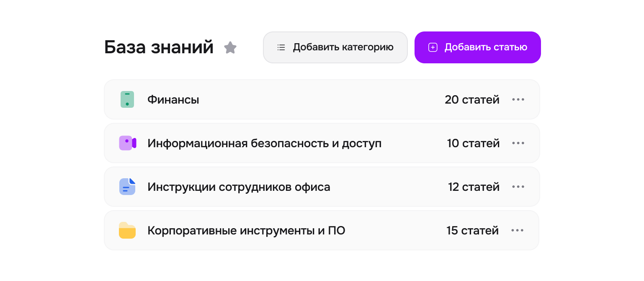The height and width of the screenshot is (281, 644).
Task: Toggle favorite status of the knowledge base
Action: coord(231,47)
